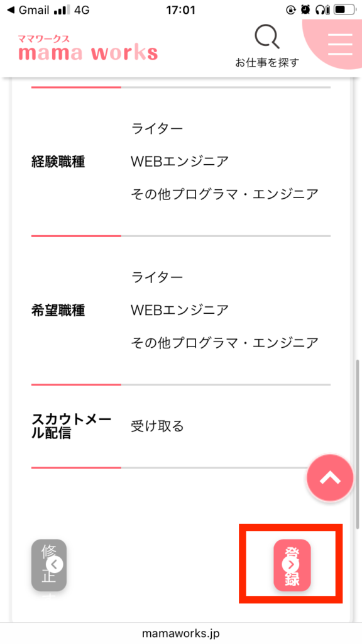Tap the rotation lock status icon
This screenshot has height=644, width=362.
(x=291, y=10)
